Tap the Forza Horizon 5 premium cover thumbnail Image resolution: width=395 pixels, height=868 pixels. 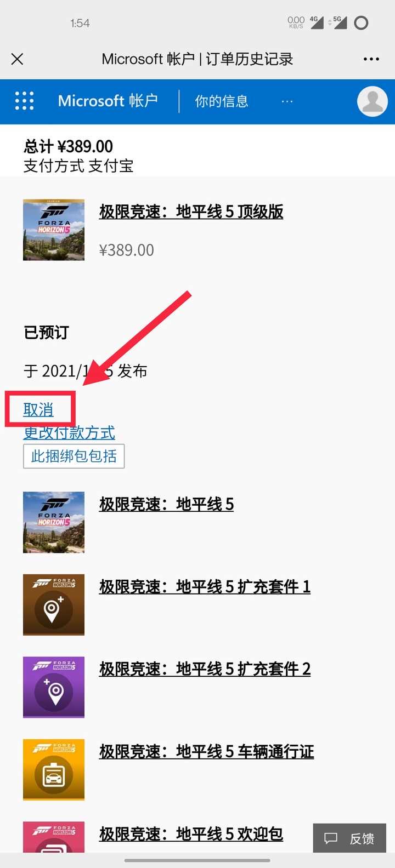click(54, 230)
